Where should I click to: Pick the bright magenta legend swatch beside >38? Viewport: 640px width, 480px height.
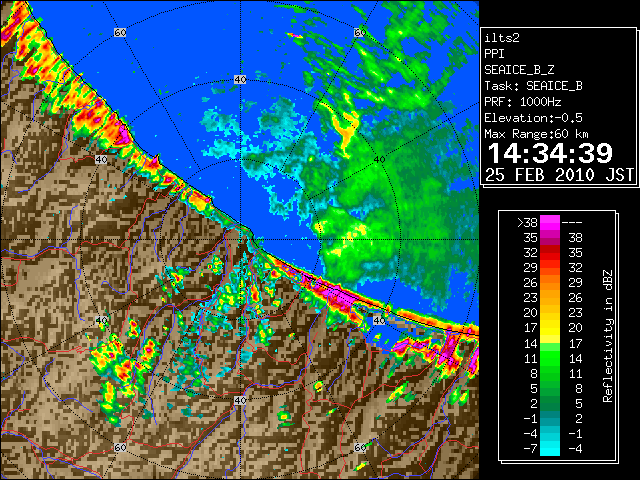click(550, 222)
